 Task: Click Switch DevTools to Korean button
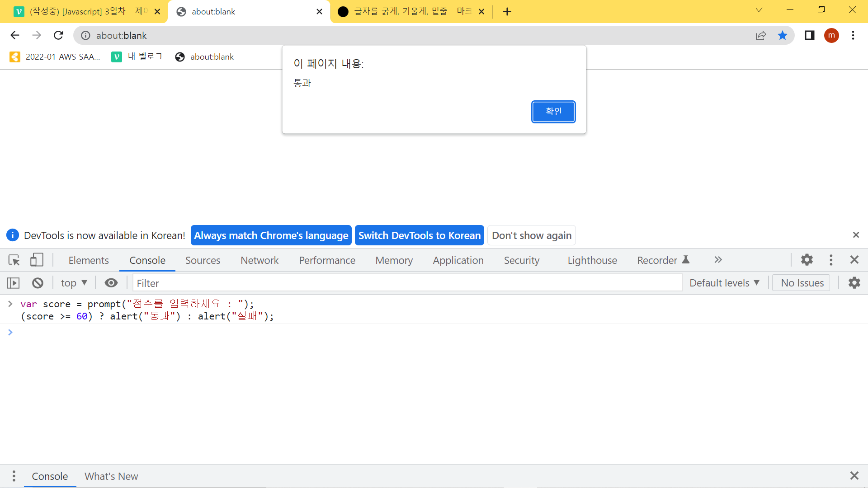tap(419, 235)
